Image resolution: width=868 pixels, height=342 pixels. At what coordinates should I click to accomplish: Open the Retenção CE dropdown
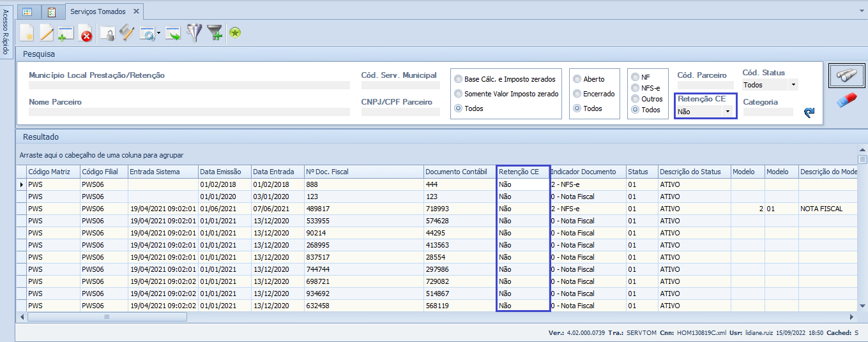(727, 112)
